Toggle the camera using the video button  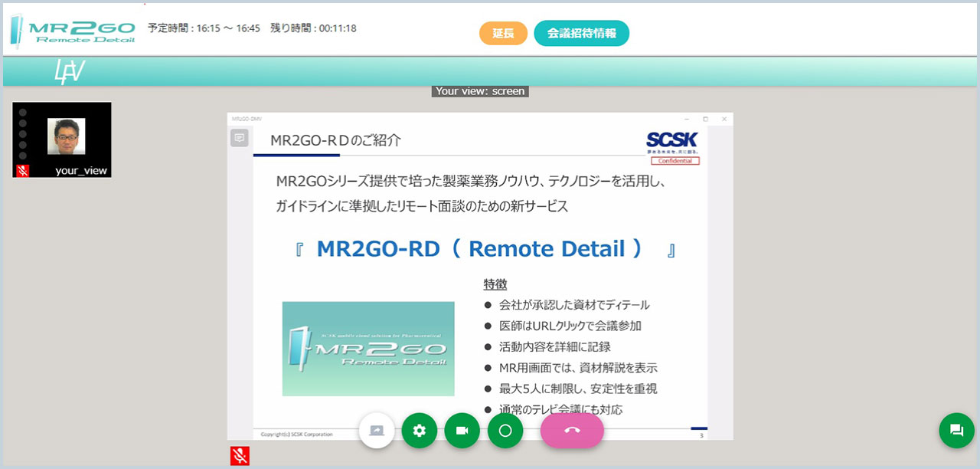(462, 431)
